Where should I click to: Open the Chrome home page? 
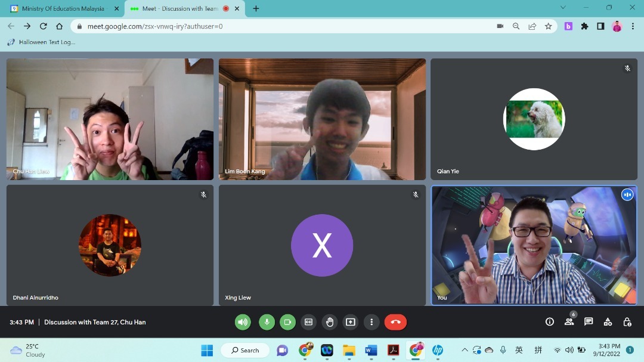click(60, 26)
